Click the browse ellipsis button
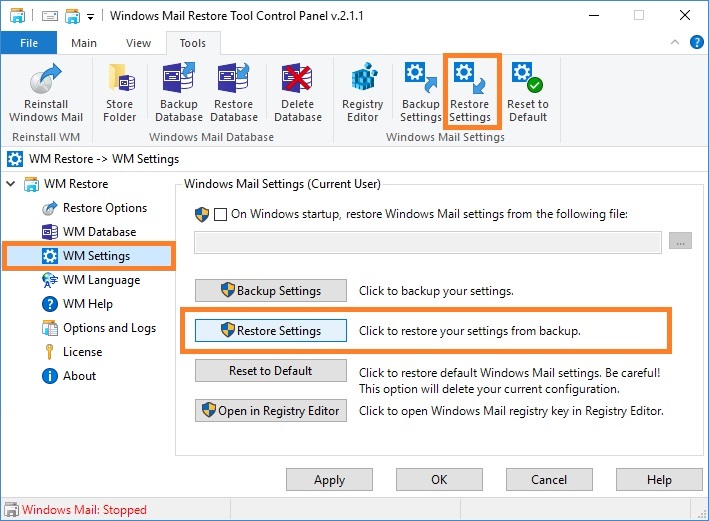Screen dimensions: 709x521 [x=680, y=242]
